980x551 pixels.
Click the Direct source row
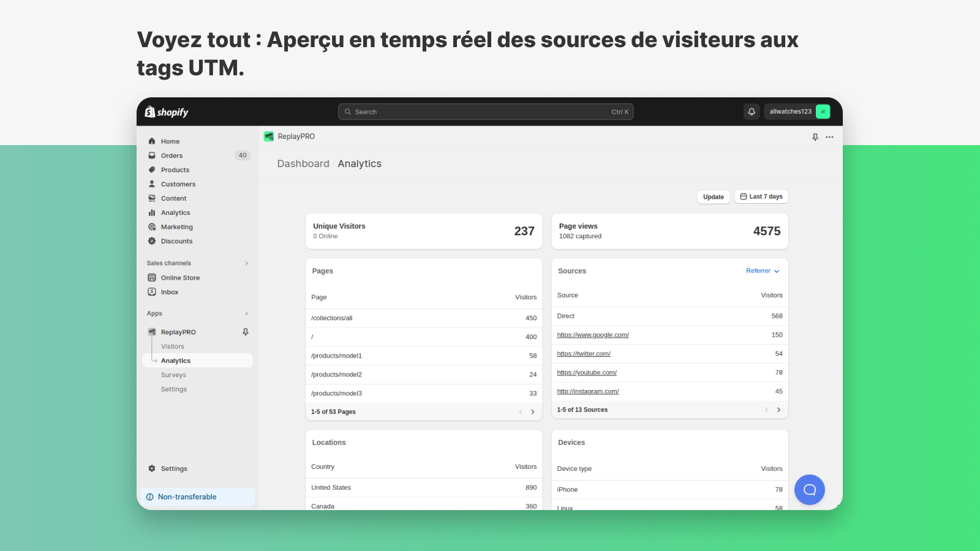669,316
